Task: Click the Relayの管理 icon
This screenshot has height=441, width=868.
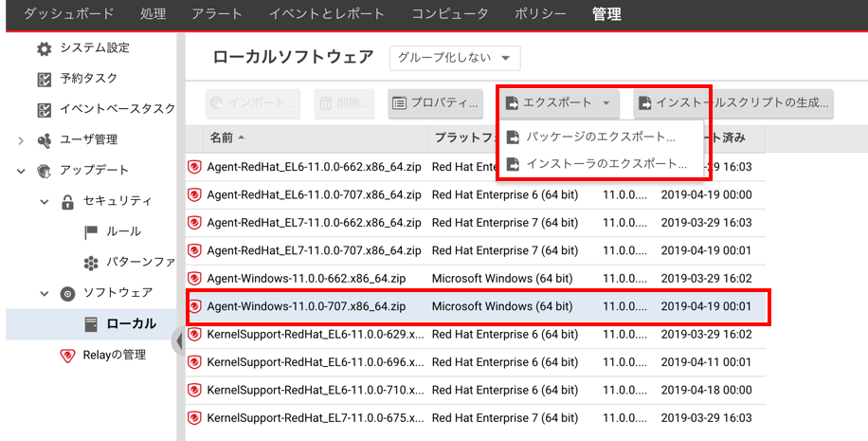Action: (x=67, y=355)
